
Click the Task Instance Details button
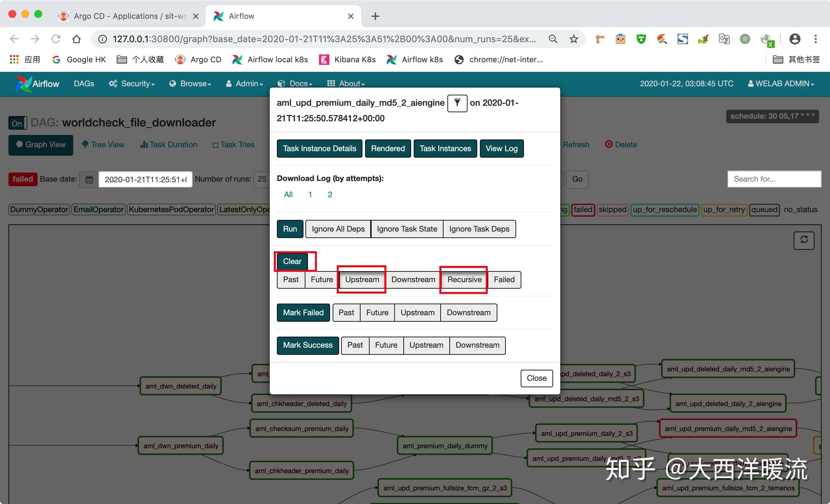tap(319, 149)
